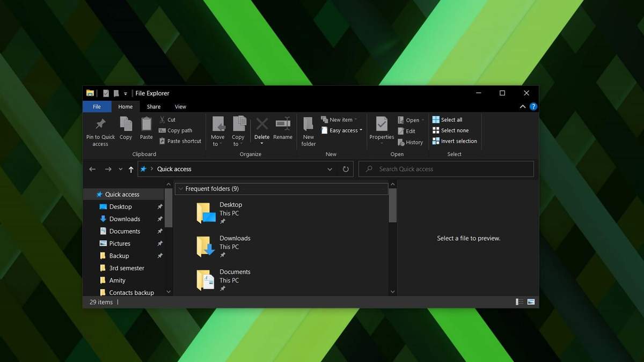Click title bar new folder icon
This screenshot has height=362, width=644.
click(x=116, y=93)
